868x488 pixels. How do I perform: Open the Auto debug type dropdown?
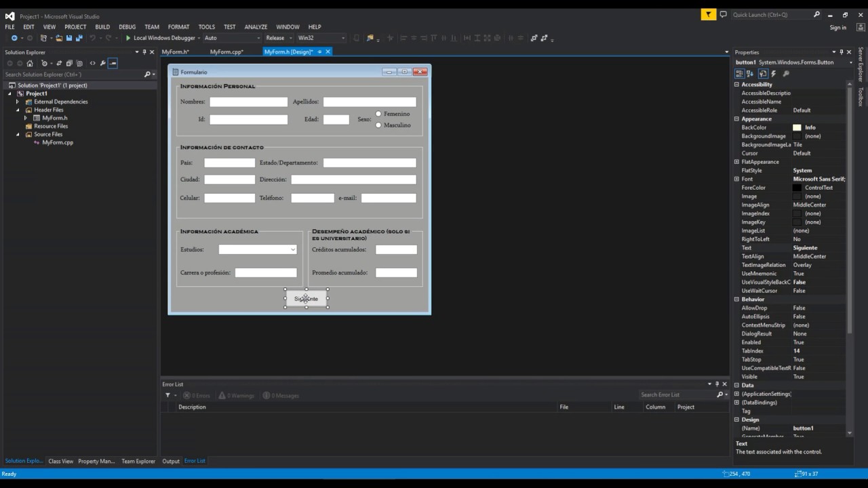pyautogui.click(x=258, y=38)
